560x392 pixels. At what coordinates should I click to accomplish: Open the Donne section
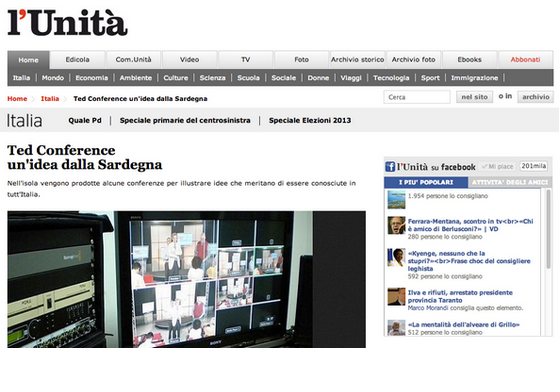(318, 78)
